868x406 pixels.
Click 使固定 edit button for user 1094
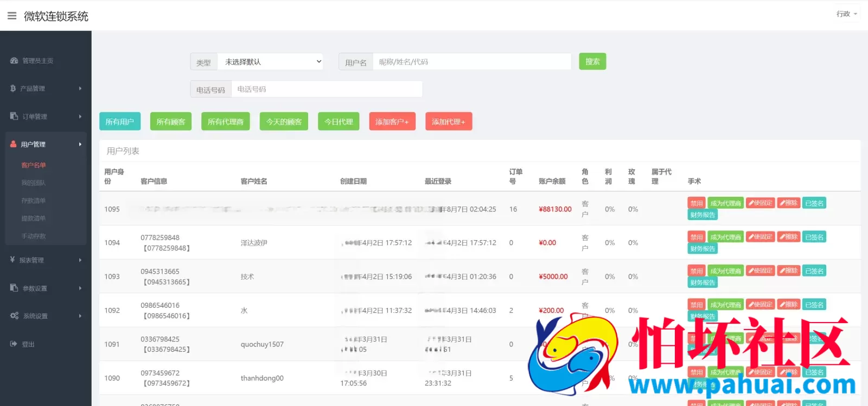761,237
